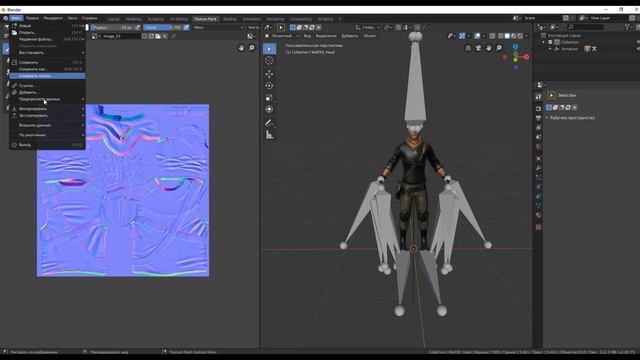Click the Quit entry at the File menu bottom

click(x=47, y=145)
